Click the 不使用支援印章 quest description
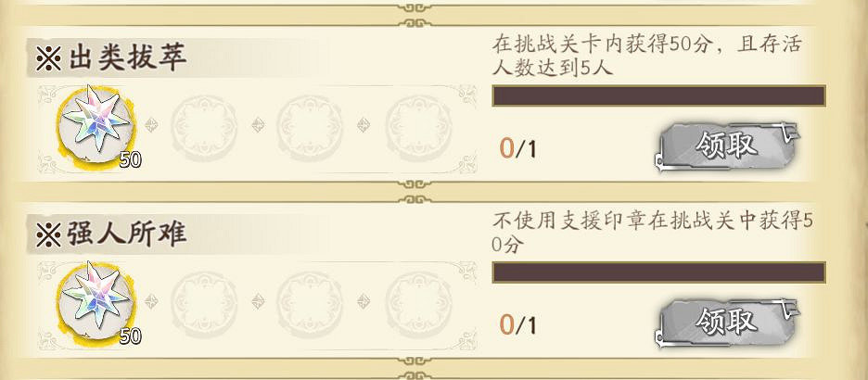The width and height of the screenshot is (868, 380). tap(653, 233)
